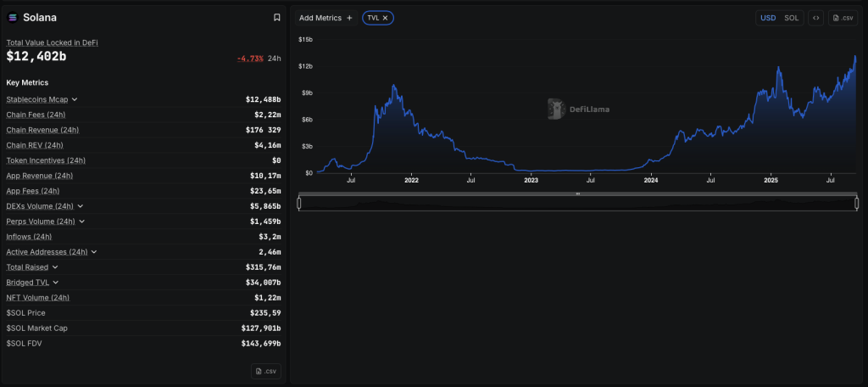The width and height of the screenshot is (868, 387).
Task: Expand the DEXs Volume (24h) row
Action: [81, 206]
